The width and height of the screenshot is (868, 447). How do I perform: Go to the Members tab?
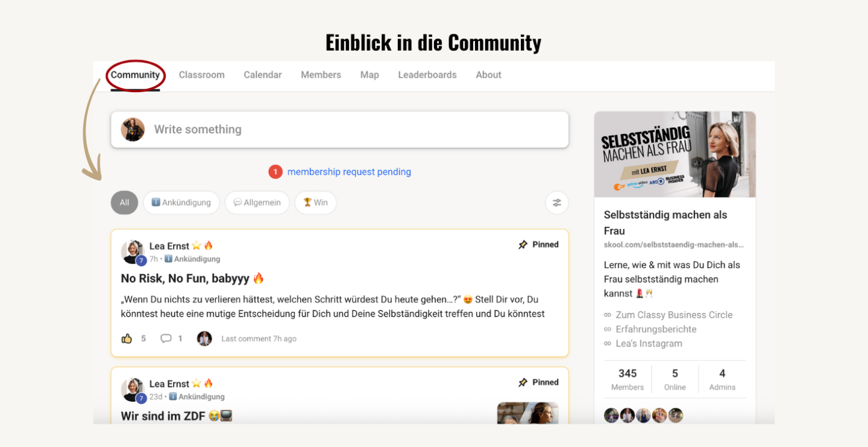(x=321, y=75)
